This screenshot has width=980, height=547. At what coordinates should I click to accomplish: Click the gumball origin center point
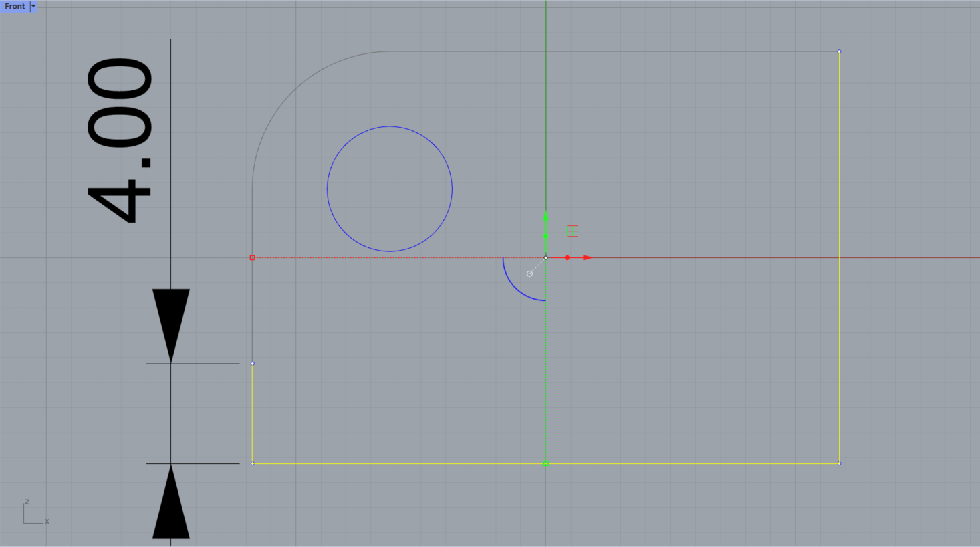[546, 257]
